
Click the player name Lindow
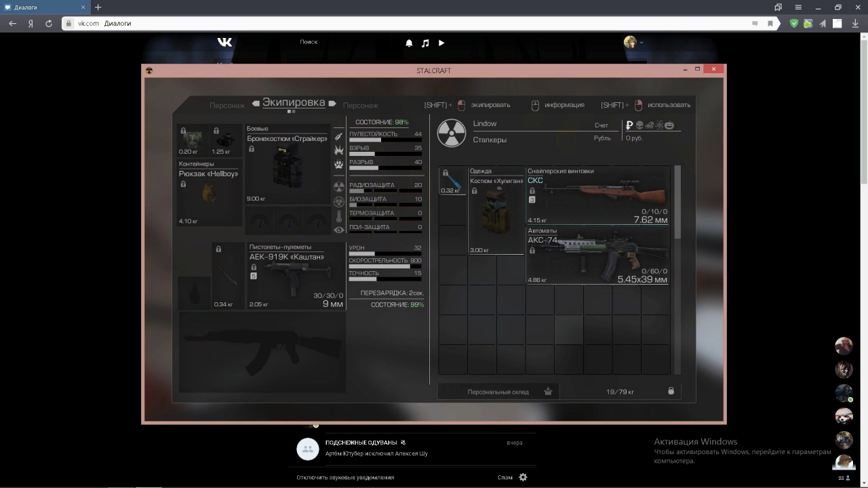click(x=485, y=124)
